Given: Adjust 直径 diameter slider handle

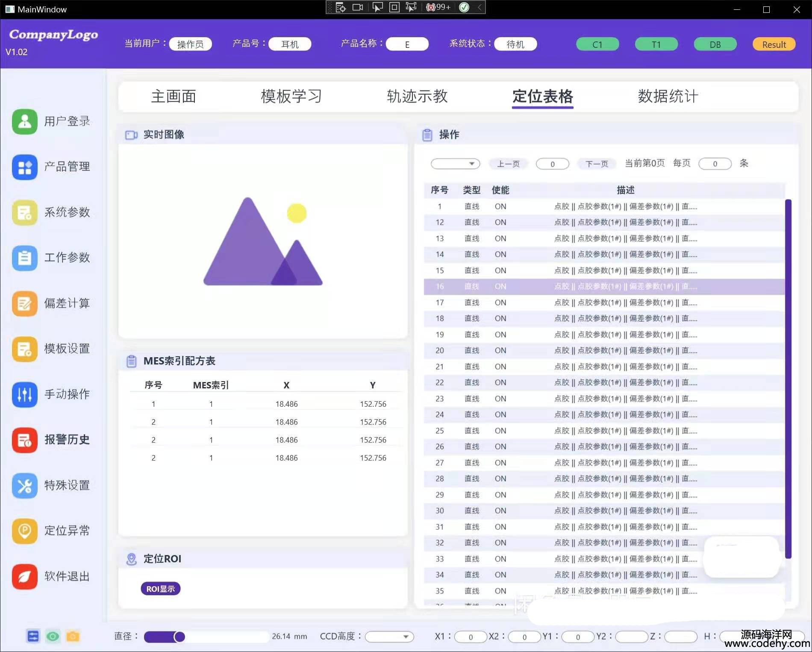Looking at the screenshot, I should [x=179, y=637].
